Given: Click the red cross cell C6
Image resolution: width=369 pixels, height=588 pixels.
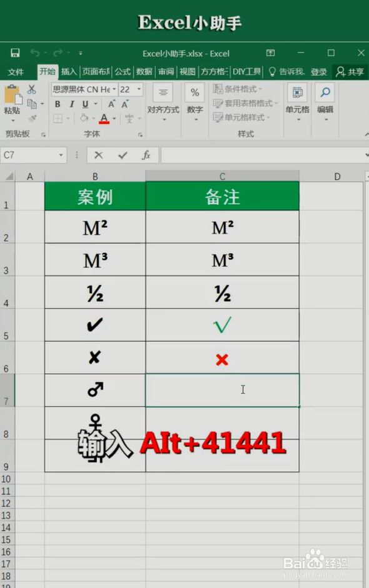Looking at the screenshot, I should pos(223,358).
